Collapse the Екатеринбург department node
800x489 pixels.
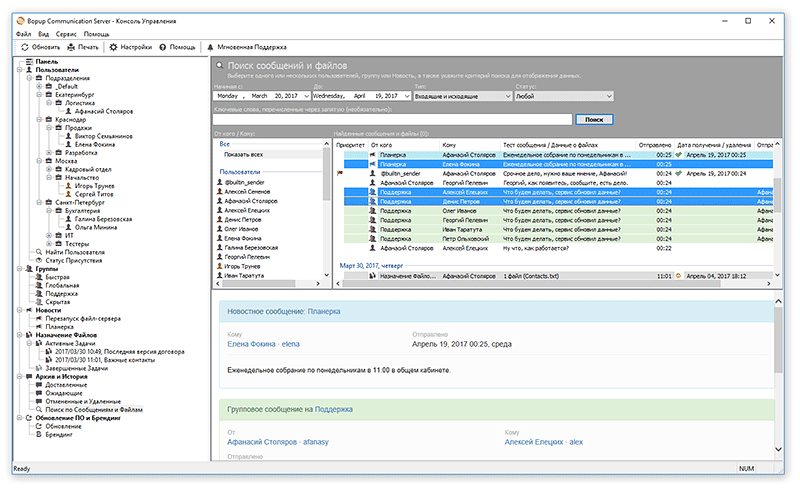[37, 94]
